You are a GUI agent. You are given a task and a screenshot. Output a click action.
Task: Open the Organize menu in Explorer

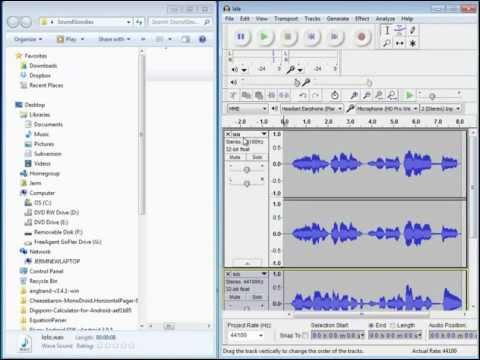coord(28,39)
